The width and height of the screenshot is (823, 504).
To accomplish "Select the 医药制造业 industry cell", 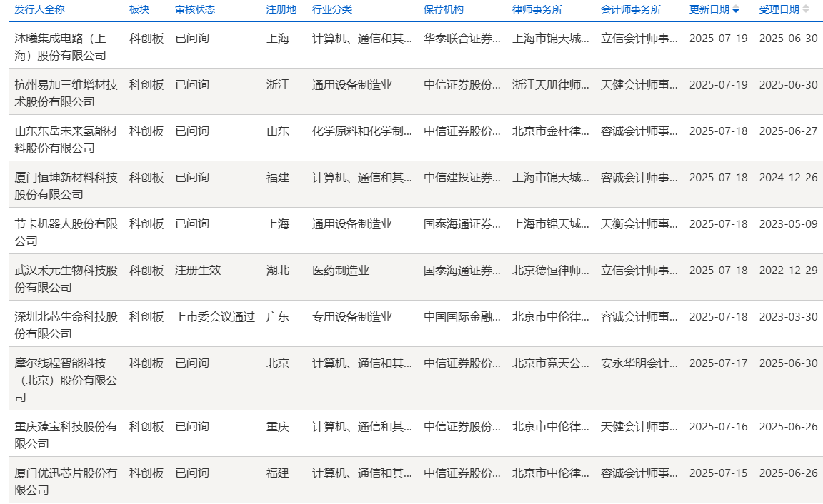I will (341, 270).
